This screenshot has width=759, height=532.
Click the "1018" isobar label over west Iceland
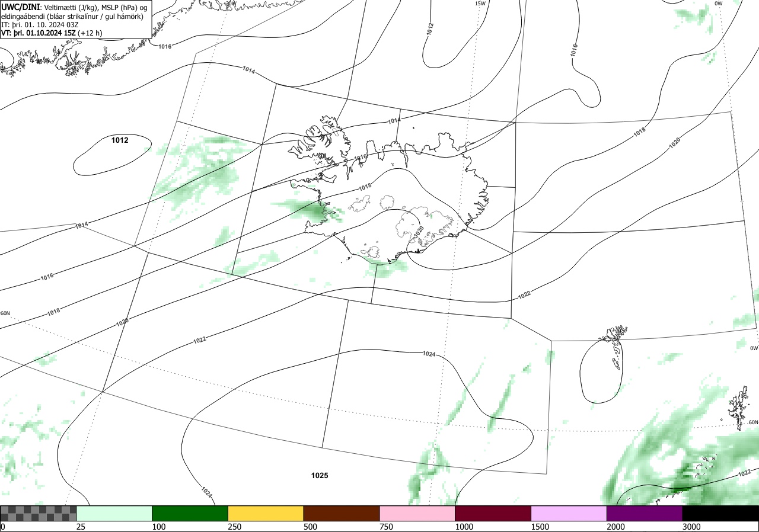[365, 187]
